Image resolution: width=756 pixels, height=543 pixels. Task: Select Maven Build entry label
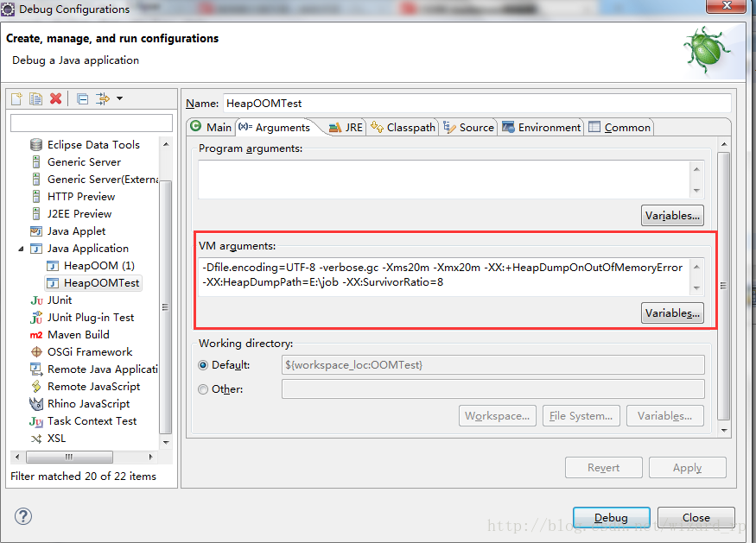click(78, 335)
